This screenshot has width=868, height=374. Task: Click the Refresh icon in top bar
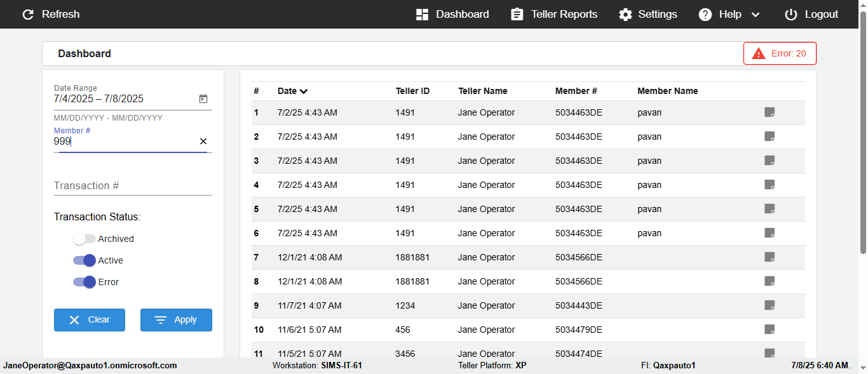28,14
